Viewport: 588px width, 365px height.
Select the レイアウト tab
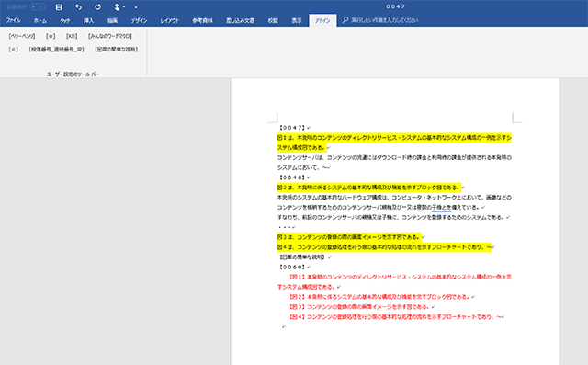(170, 20)
